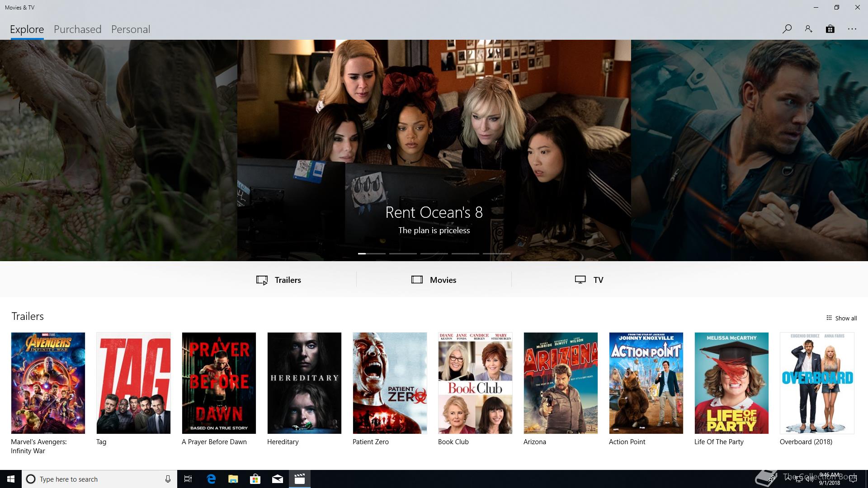Open the Overboard (2018) poster

817,383
